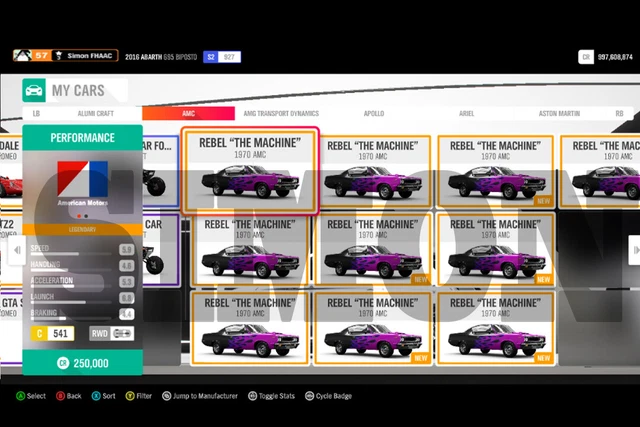The height and width of the screenshot is (427, 640).
Task: Click the Launch value 6.8
Action: coord(127,298)
